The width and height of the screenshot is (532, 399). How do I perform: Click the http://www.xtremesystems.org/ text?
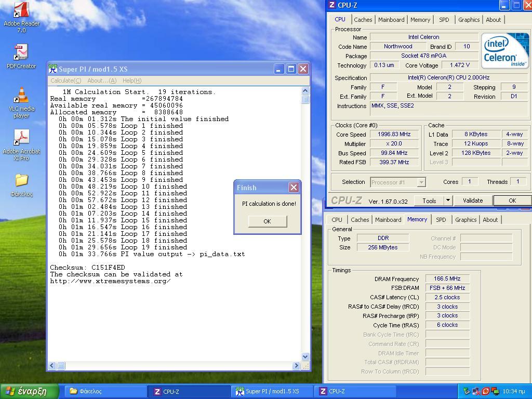110,281
